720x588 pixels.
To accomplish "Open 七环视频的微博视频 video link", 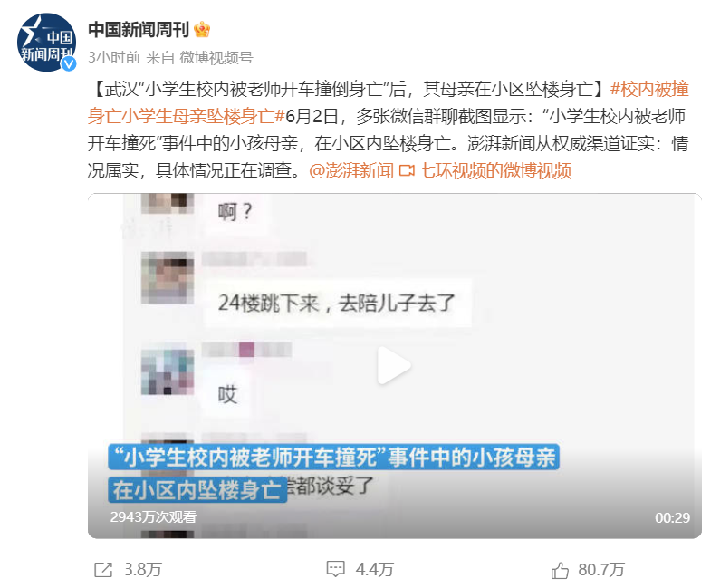I will pyautogui.click(x=494, y=171).
